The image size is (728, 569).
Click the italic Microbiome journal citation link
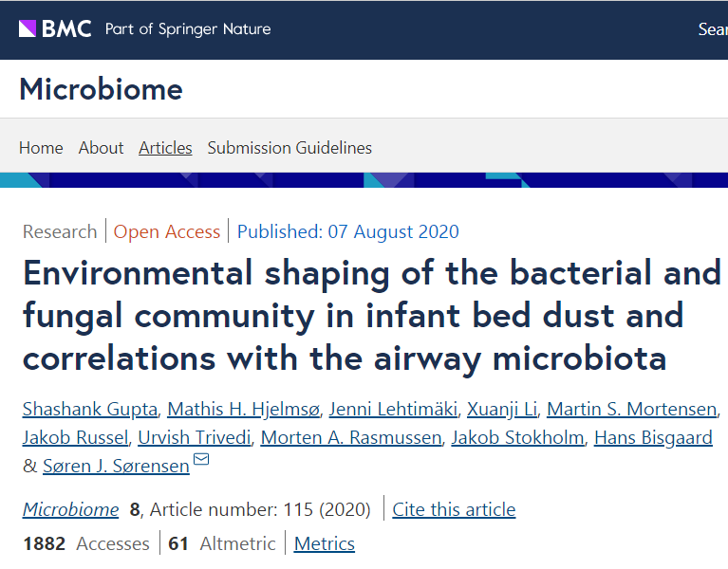pos(70,509)
